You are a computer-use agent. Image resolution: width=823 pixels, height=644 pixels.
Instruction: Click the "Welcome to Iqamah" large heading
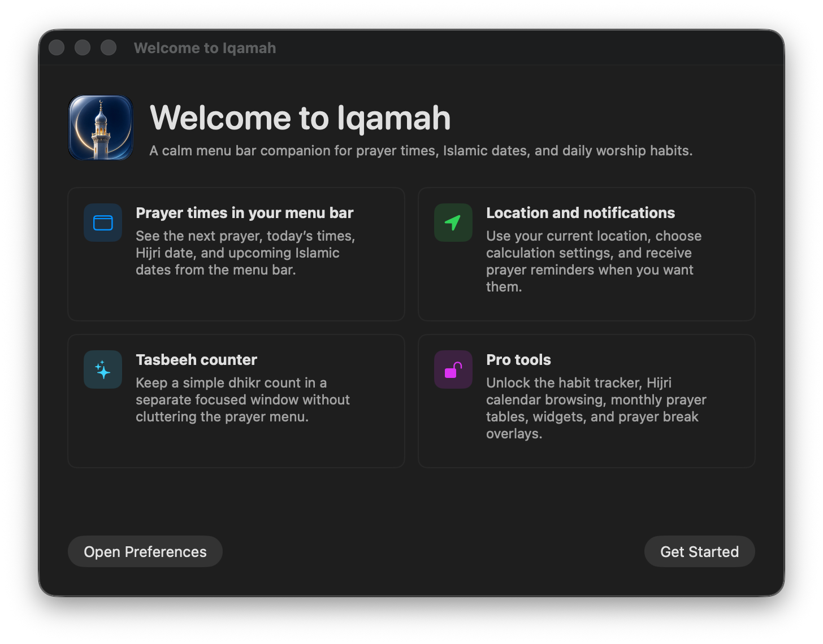click(300, 118)
